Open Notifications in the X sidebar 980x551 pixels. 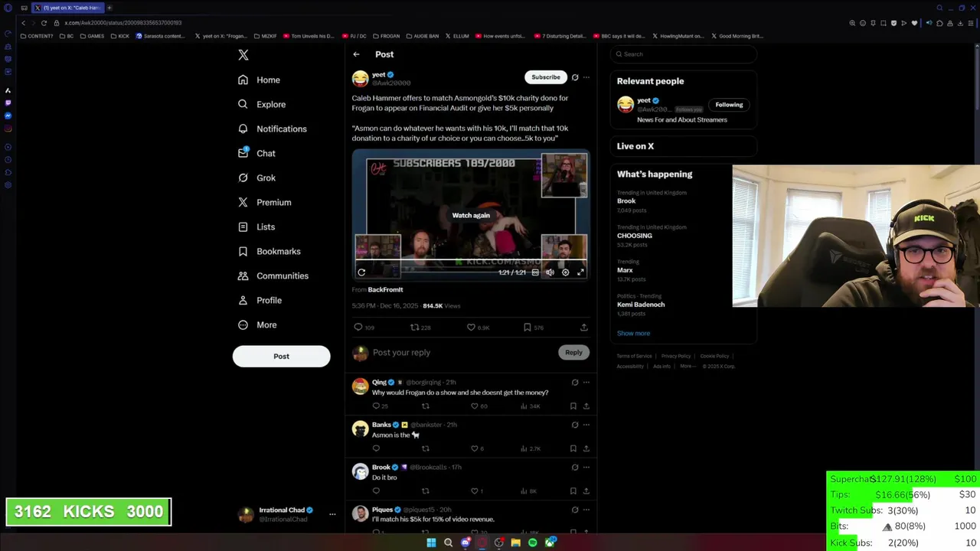(272, 129)
